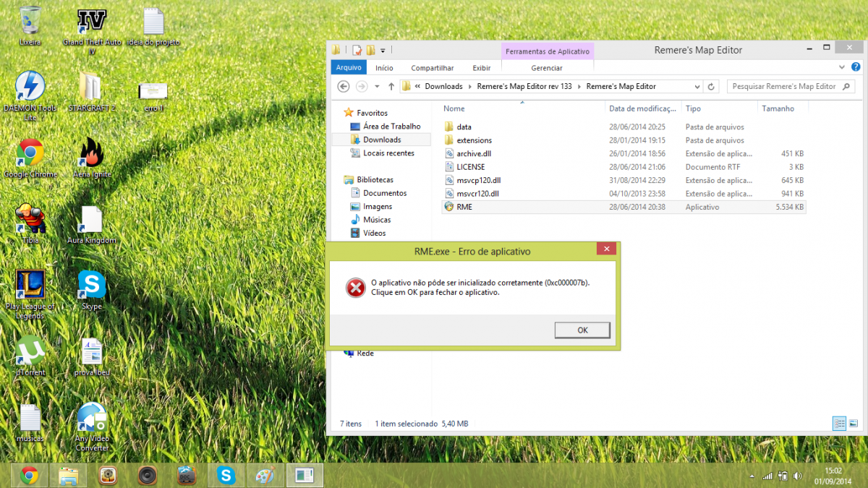The image size is (868, 488).
Task: Open the DAEMON Tools Lite desktop icon
Action: [30, 87]
